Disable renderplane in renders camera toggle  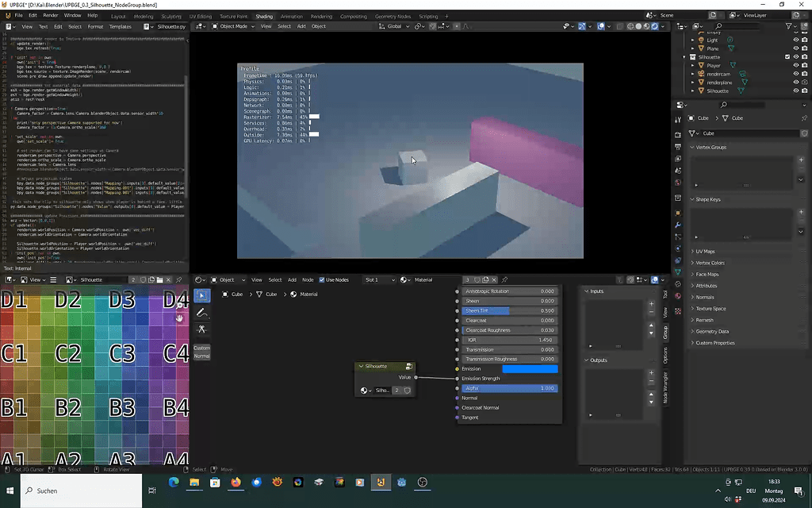(804, 82)
